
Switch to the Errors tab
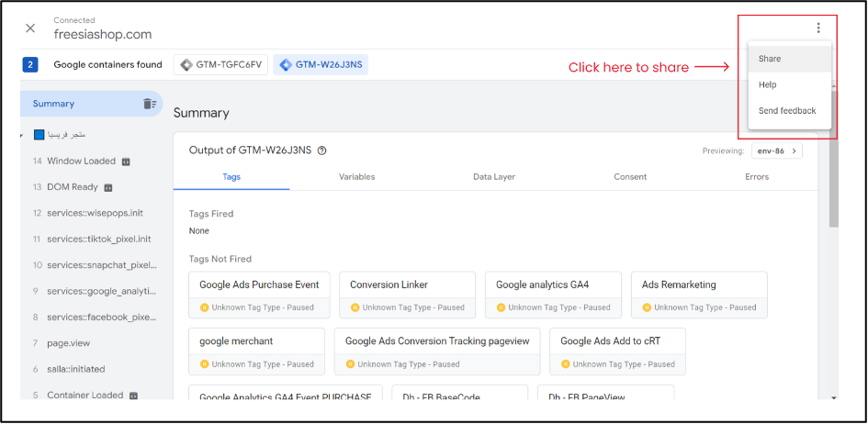(757, 177)
